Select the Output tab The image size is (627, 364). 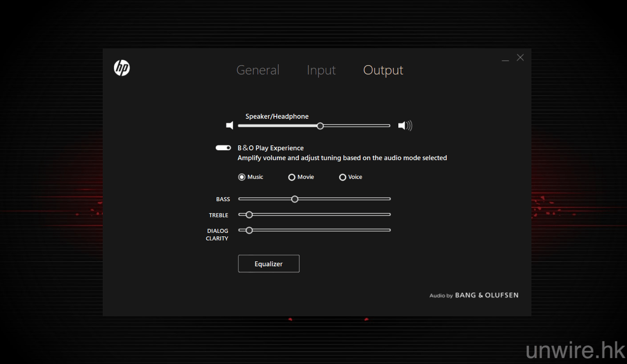pyautogui.click(x=383, y=70)
